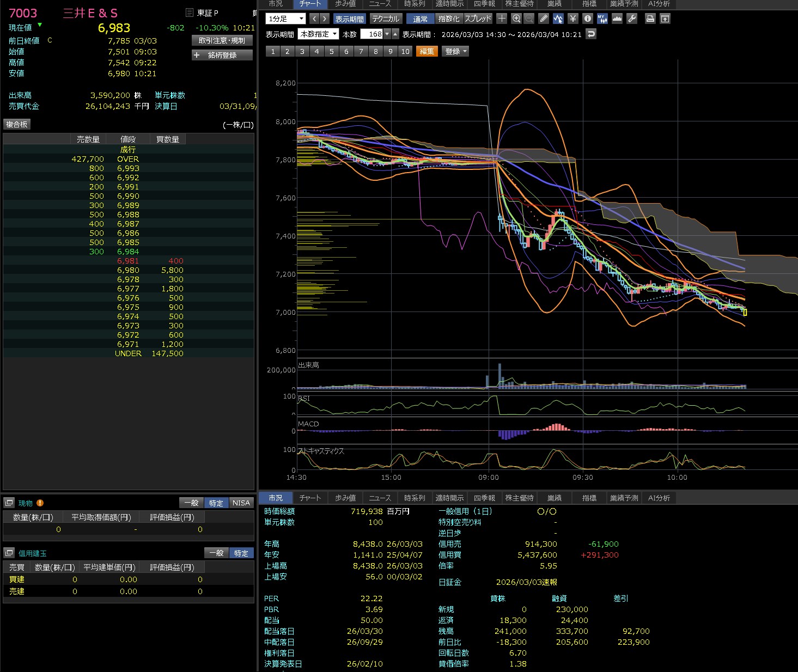
Task: Switch spot account type to NISA
Action: 241,503
